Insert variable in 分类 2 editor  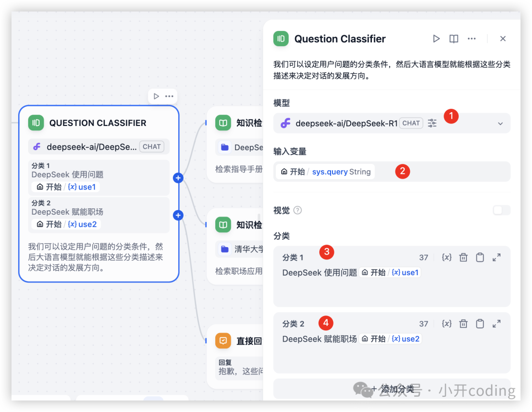[x=446, y=324]
